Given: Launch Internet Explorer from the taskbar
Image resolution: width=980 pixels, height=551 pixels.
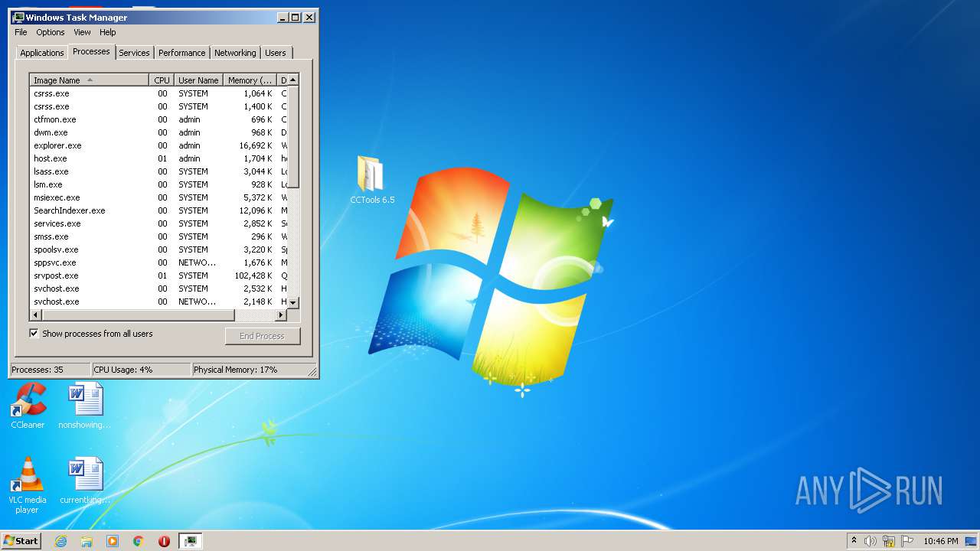Looking at the screenshot, I should pyautogui.click(x=61, y=541).
